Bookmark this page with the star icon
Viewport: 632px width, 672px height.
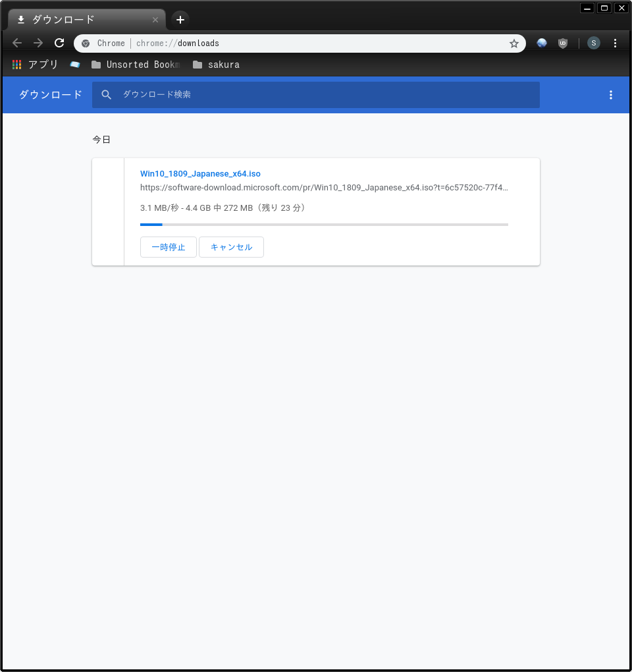(513, 43)
